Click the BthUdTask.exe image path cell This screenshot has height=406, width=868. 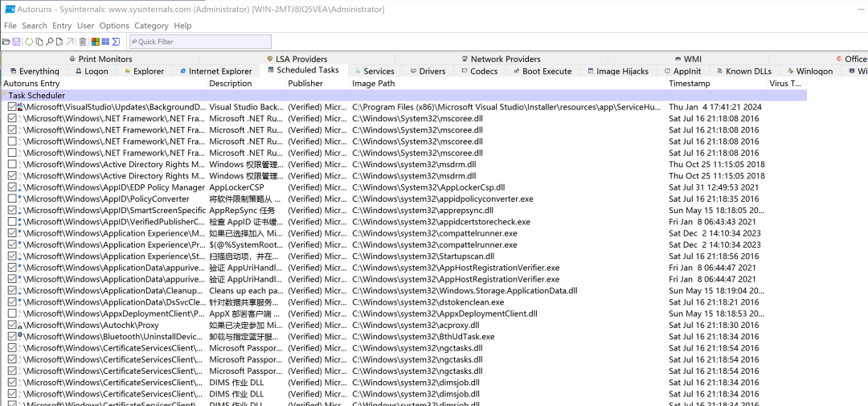pos(424,336)
